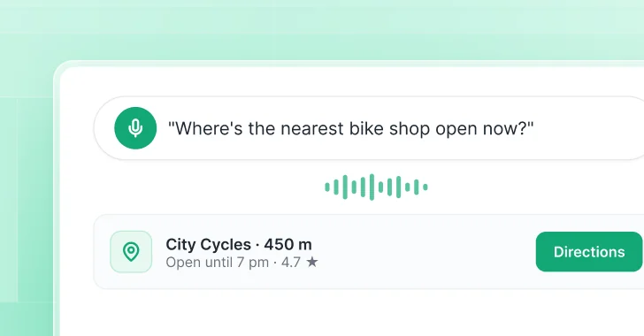Select the City Cycles card's empty middle area
The width and height of the screenshot is (644, 336).
point(427,252)
